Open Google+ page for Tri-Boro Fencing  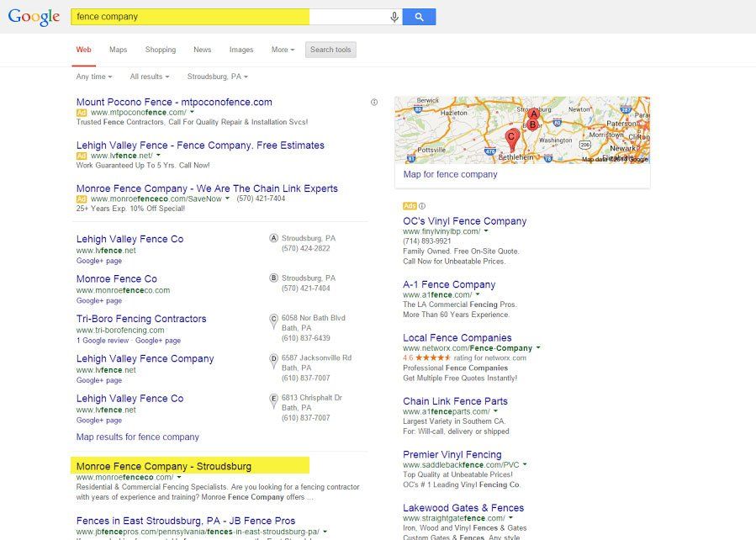pyautogui.click(x=157, y=341)
